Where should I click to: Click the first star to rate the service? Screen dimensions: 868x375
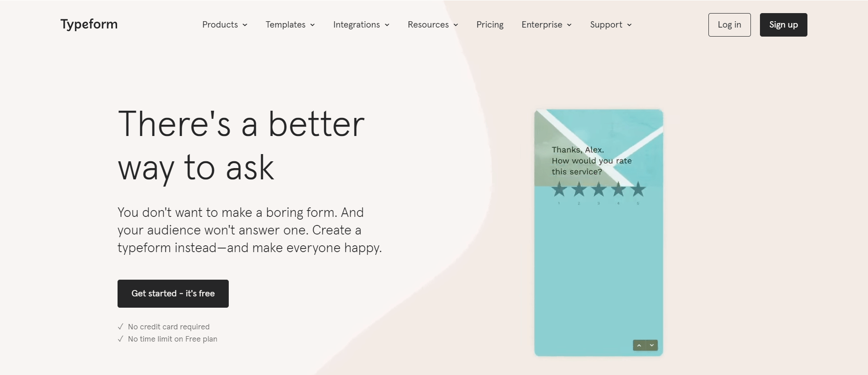tap(559, 190)
